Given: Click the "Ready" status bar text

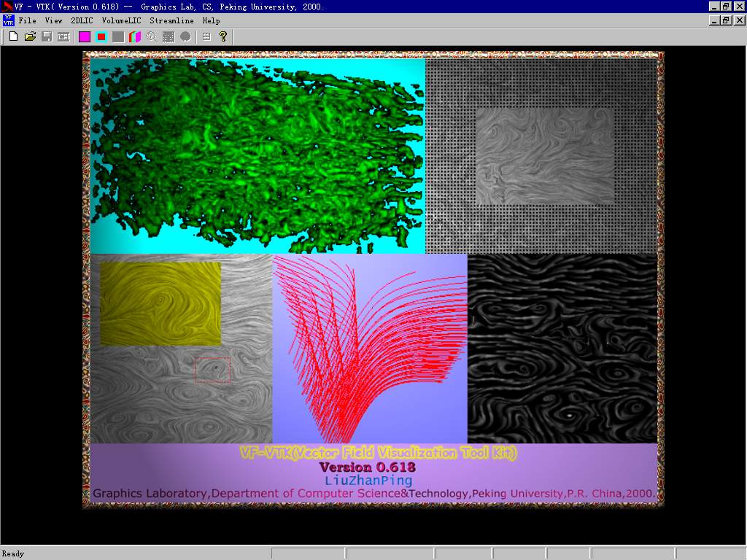Looking at the screenshot, I should [13, 553].
